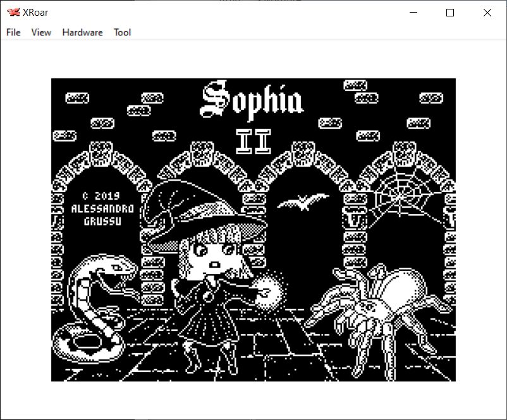Maximize the XRoar window
Viewport: 507px width, 420px height.
[450, 13]
